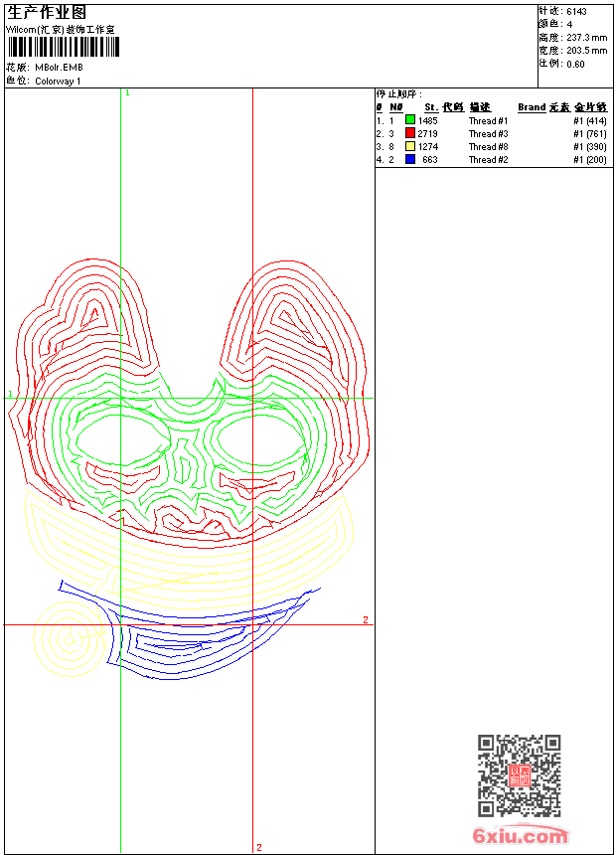Viewport: 616px width, 855px height.
Task: Click the 代码 column header
Action: click(x=453, y=107)
